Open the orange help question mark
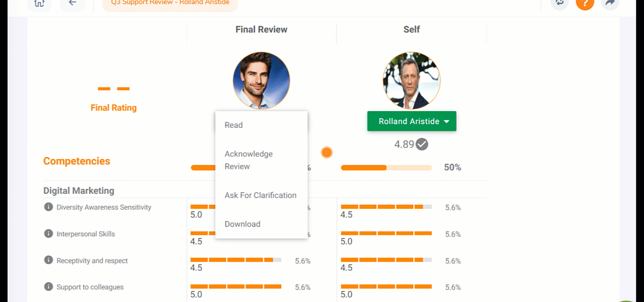The image size is (644, 302). coord(585,3)
